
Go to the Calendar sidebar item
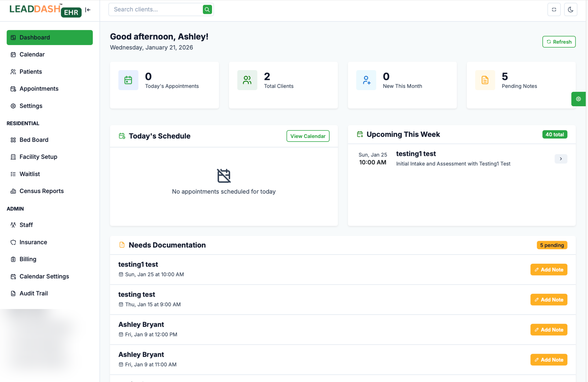(32, 54)
